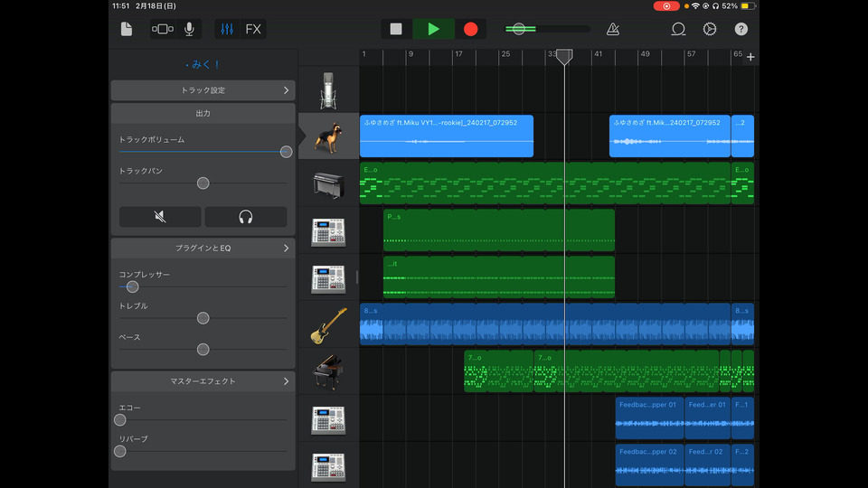The height and width of the screenshot is (488, 868).
Task: Open the FX panel
Action: coord(253,29)
